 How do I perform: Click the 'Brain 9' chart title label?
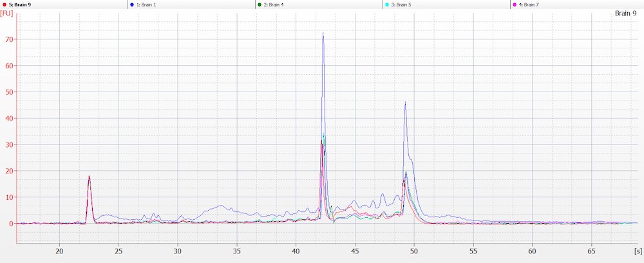(625, 13)
